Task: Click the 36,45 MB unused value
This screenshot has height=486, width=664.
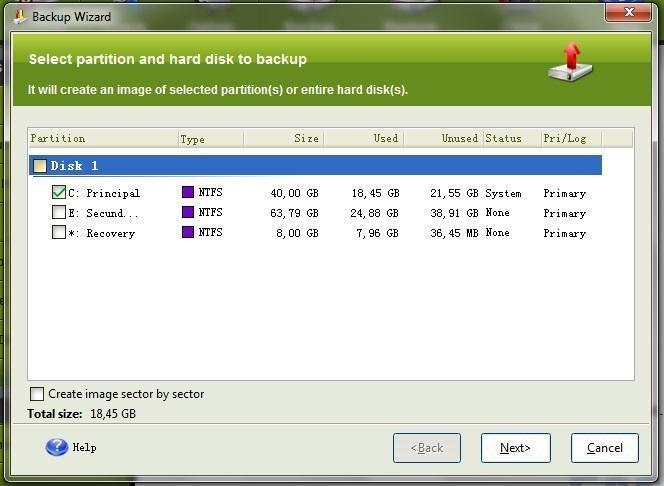Action: click(454, 233)
